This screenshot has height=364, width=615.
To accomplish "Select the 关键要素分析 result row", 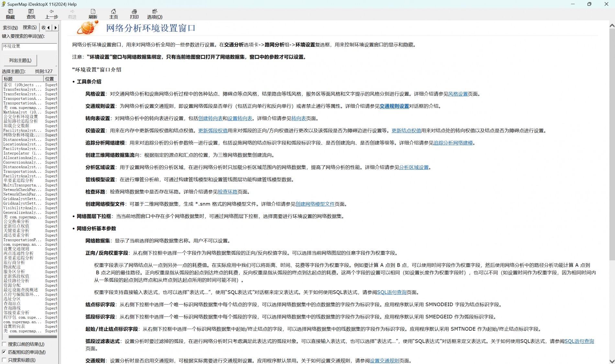I will click(30, 230).
